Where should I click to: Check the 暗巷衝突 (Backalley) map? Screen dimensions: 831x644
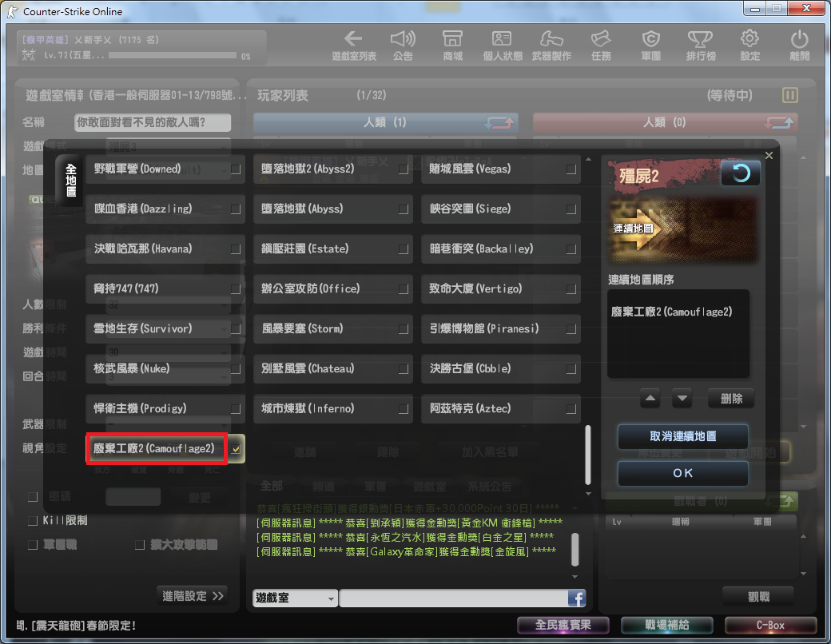(x=571, y=249)
